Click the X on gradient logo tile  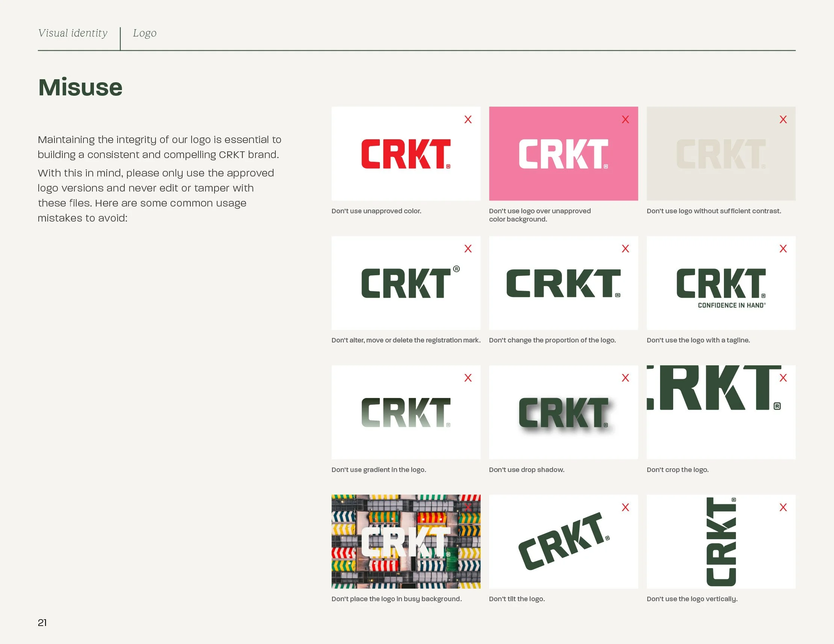[468, 378]
